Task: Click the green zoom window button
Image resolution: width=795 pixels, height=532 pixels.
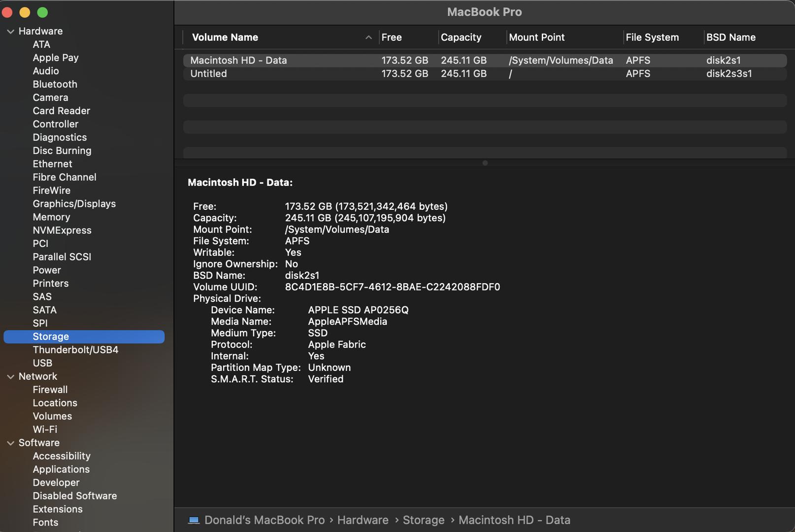Action: [x=43, y=12]
